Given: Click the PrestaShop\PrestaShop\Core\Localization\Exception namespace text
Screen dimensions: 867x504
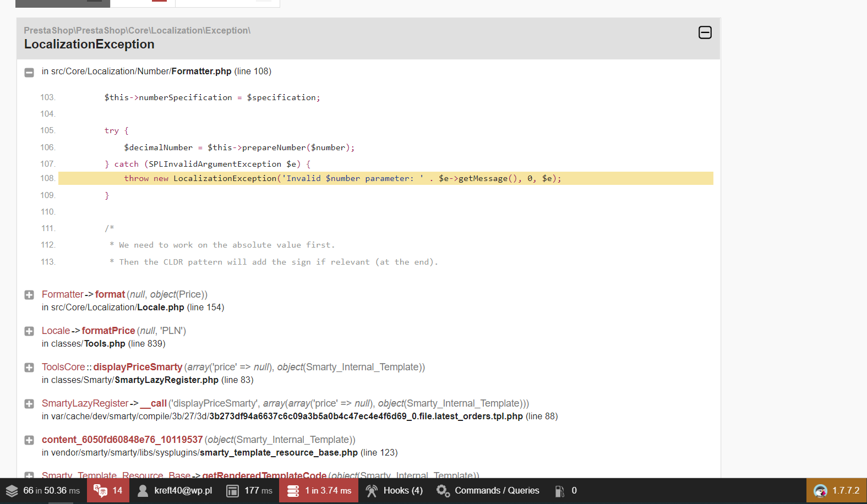Looking at the screenshot, I should tap(137, 30).
